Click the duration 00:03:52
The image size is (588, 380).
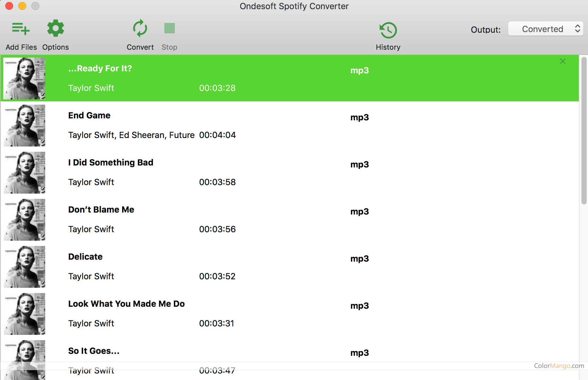[x=217, y=276]
